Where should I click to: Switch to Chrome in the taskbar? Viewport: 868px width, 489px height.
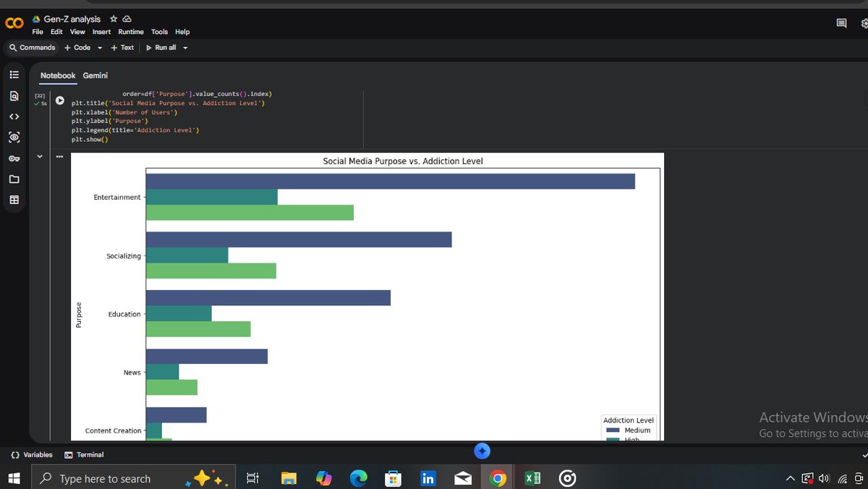tap(498, 478)
